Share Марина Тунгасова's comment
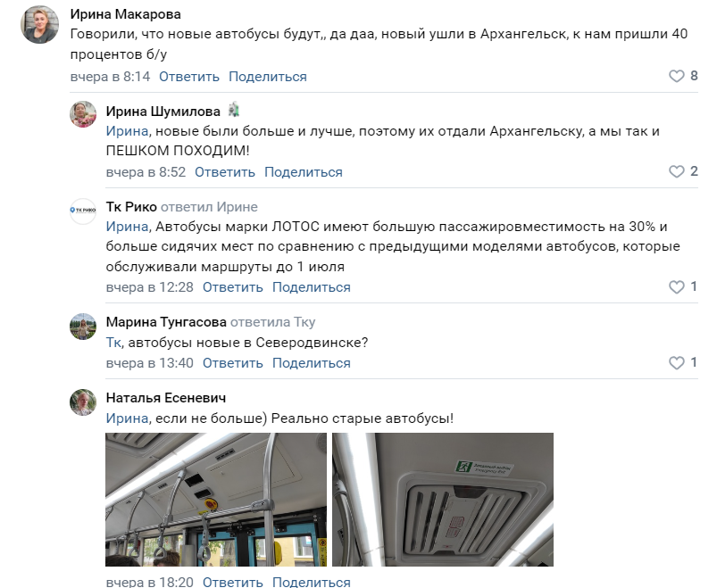The height and width of the screenshot is (588, 717). coord(312,363)
